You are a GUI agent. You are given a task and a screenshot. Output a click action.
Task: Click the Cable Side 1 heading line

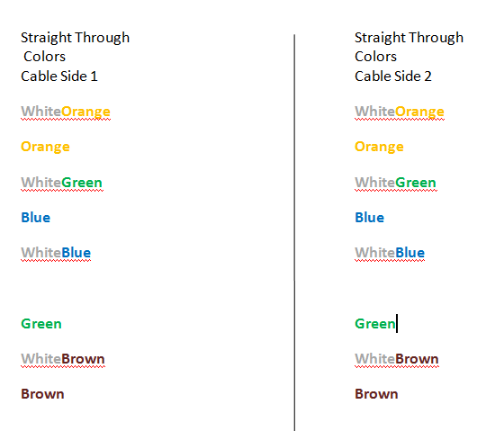pyautogui.click(x=59, y=76)
